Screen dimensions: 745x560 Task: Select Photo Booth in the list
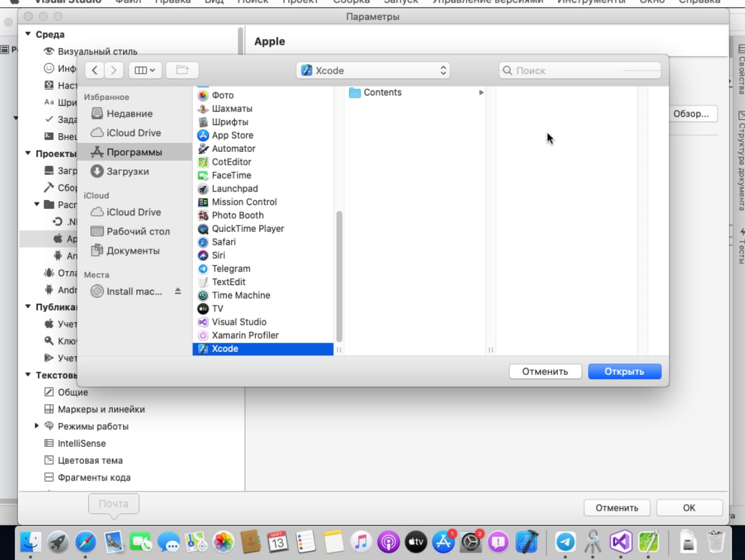263,215
